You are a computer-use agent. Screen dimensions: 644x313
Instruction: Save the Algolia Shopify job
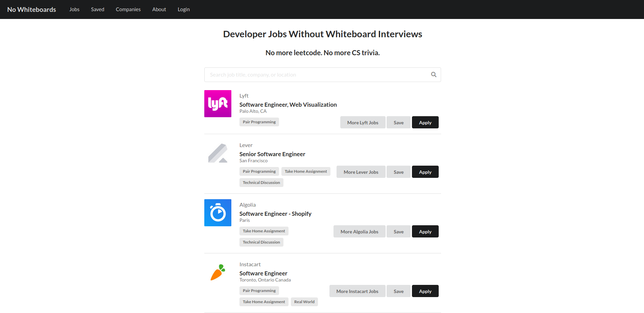click(x=399, y=231)
